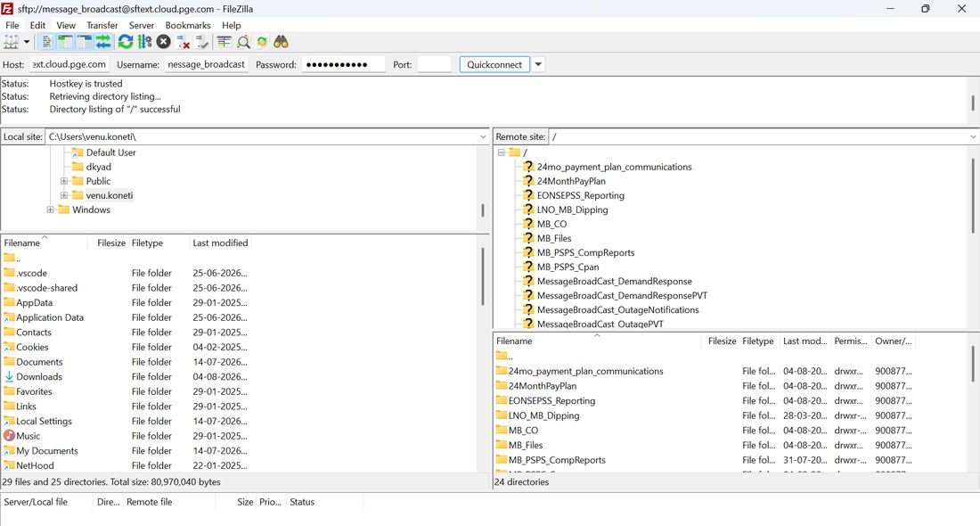Select MessageBroadCast_DemandResponse in remote tree
The image size is (980, 526).
coord(614,282)
